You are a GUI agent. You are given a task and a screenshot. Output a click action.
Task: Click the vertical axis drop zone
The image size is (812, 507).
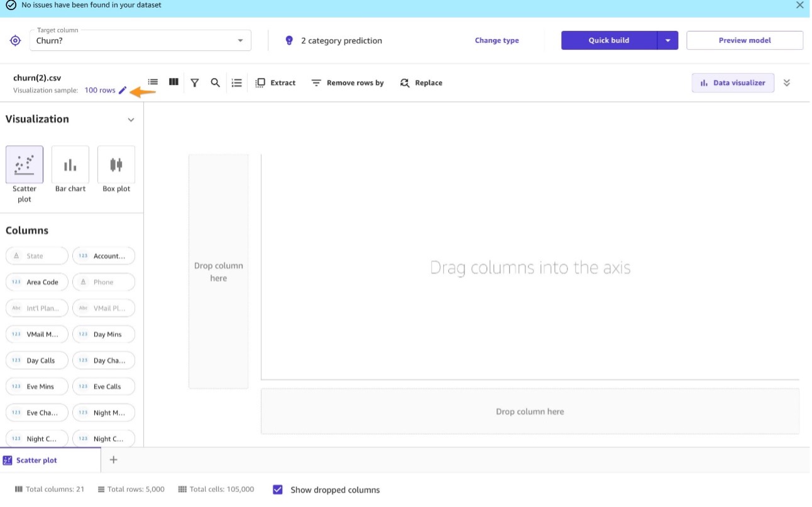pos(218,271)
